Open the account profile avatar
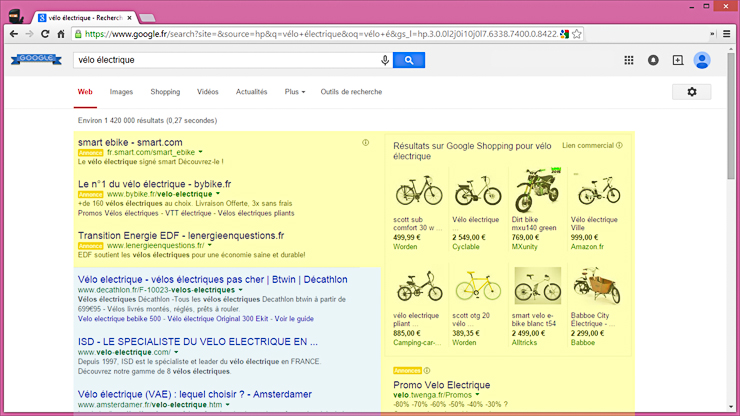The height and width of the screenshot is (416, 740). tap(702, 60)
